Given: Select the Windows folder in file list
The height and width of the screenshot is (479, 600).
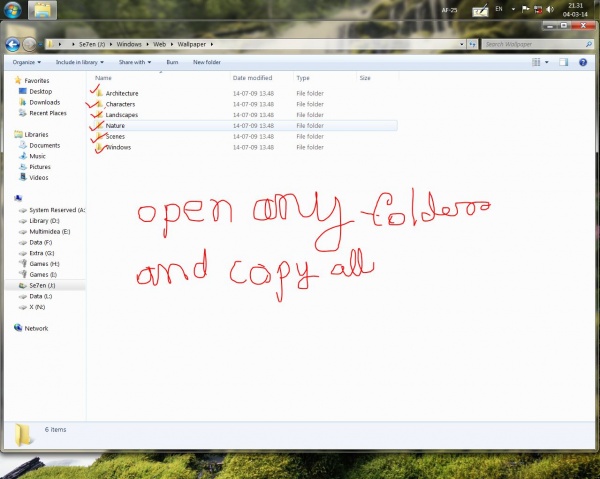Looking at the screenshot, I should pyautogui.click(x=118, y=147).
